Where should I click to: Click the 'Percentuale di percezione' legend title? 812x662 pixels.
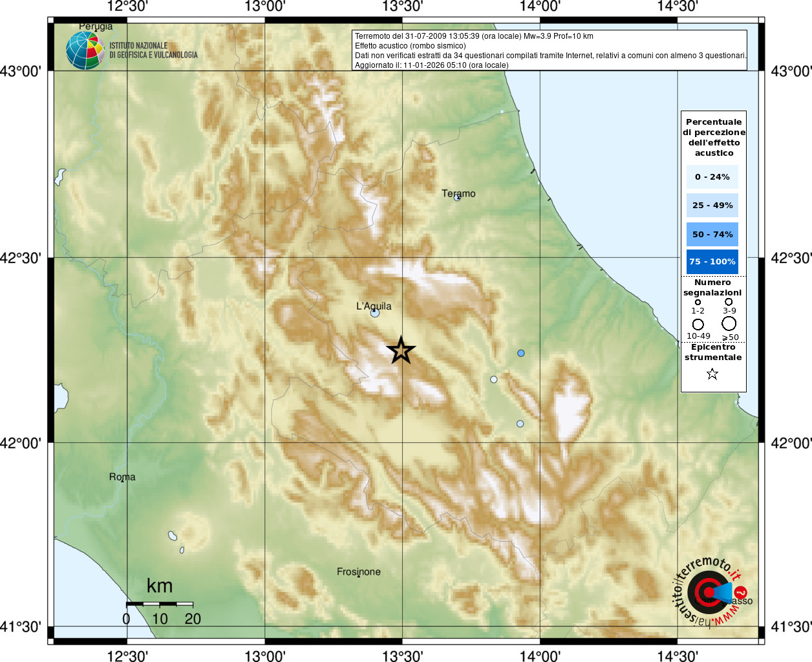coord(714,138)
